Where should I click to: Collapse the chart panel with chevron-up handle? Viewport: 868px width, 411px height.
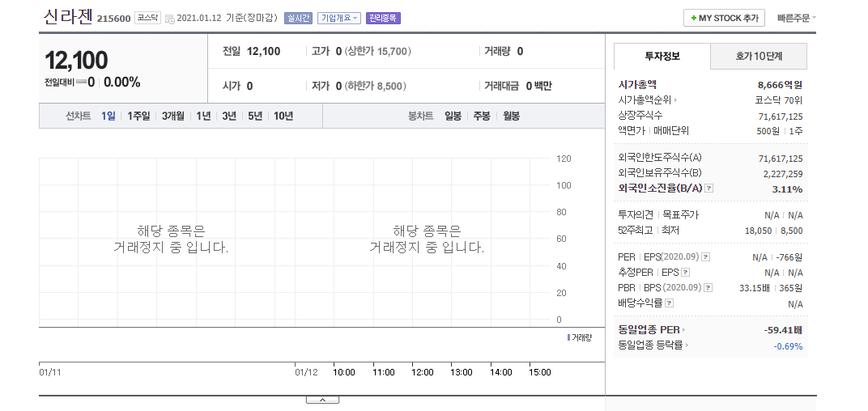(323, 400)
